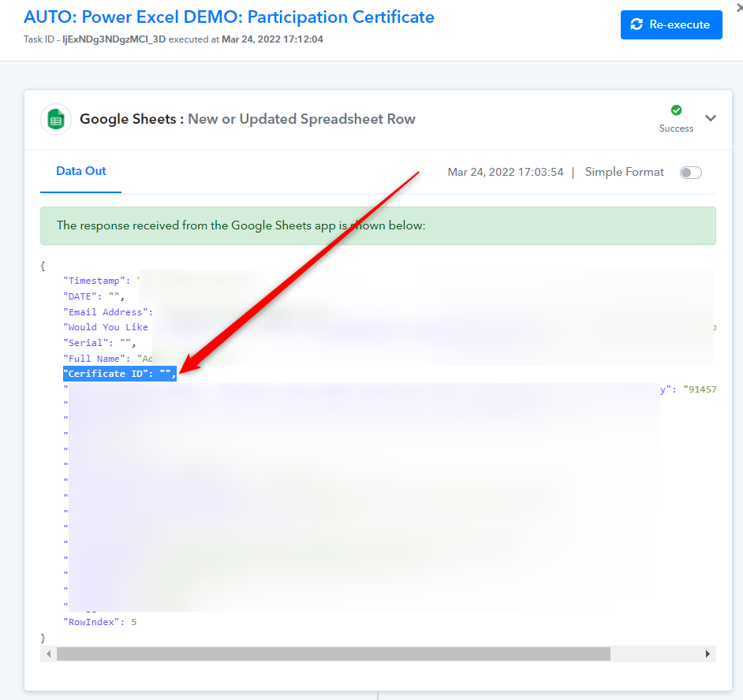
Task: Open the task title 'AUTO: Power Excel DEMO: Participation Certificate'
Action: click(x=229, y=17)
